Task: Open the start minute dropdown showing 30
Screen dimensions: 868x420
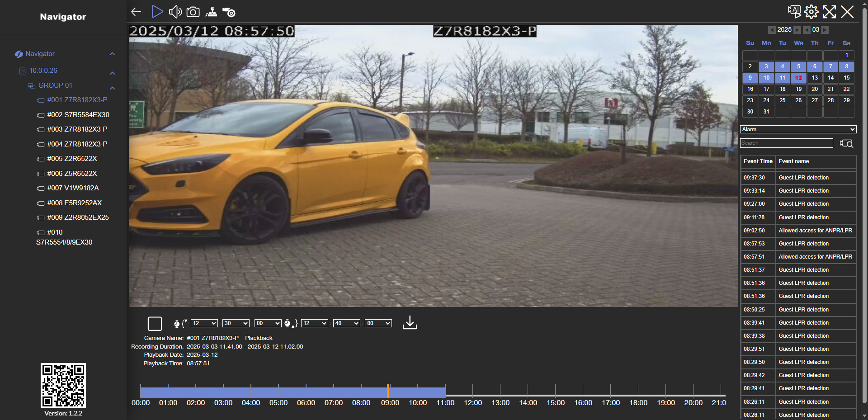Action: tap(236, 323)
